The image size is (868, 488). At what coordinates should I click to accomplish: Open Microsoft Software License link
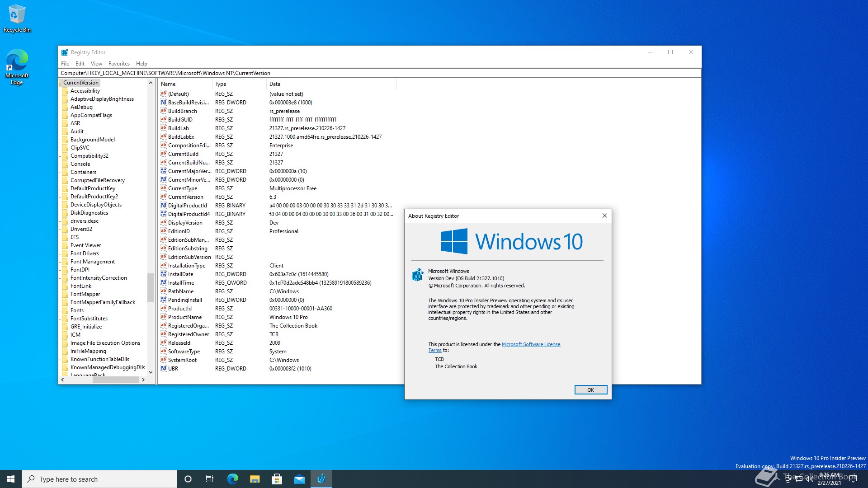[531, 344]
